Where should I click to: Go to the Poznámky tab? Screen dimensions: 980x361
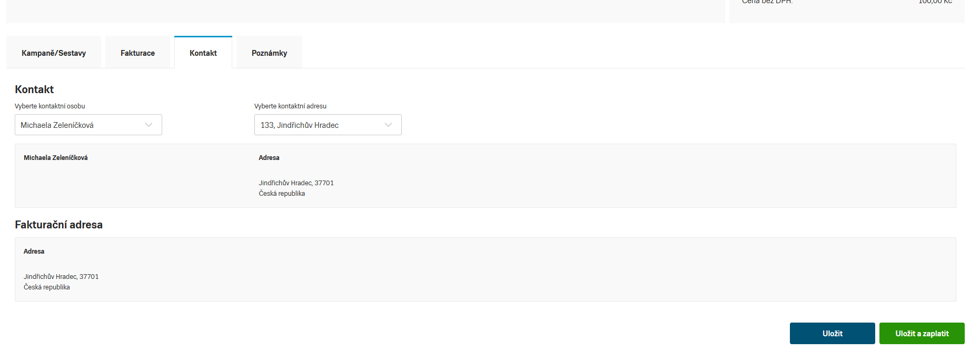269,53
